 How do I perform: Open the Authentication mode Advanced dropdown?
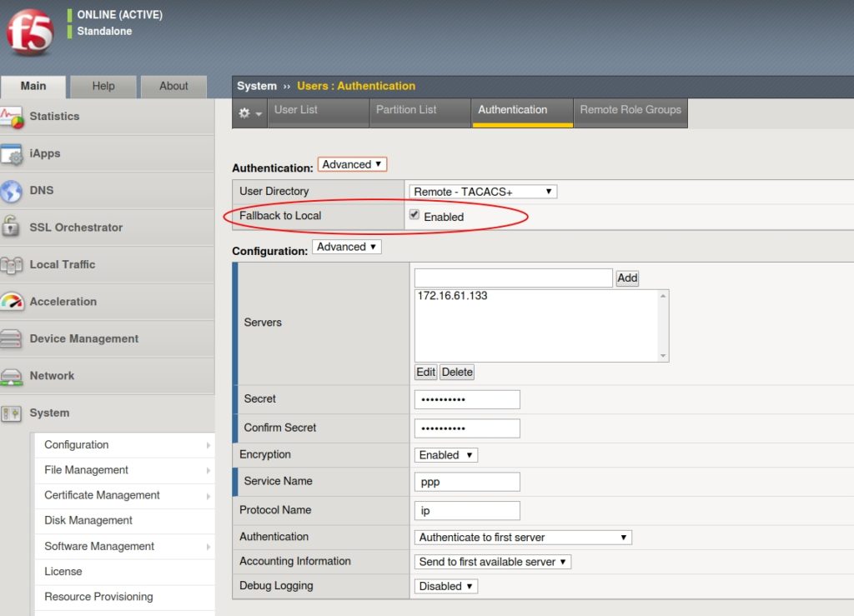tap(352, 164)
